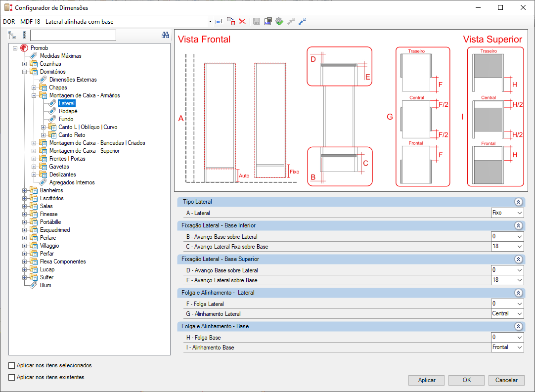This screenshot has height=392, width=535.
Task: Open the 'E - Avanço Lateral sobre Base' dropdown
Action: click(x=507, y=280)
